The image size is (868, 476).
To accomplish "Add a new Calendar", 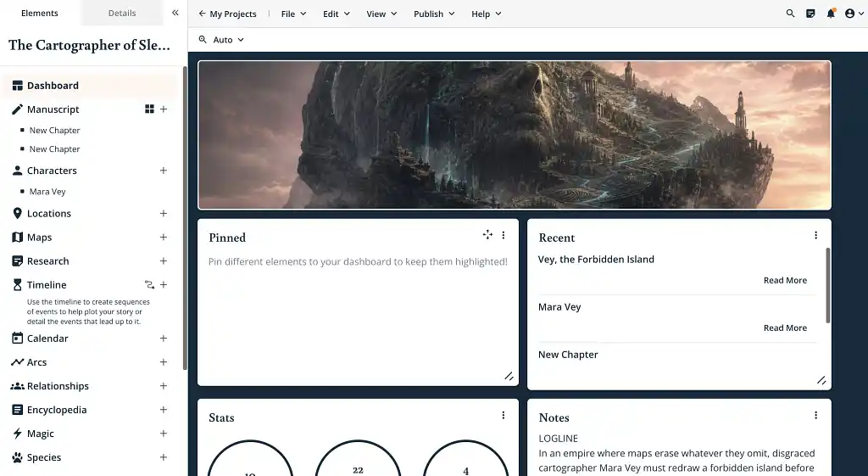I will pyautogui.click(x=164, y=339).
